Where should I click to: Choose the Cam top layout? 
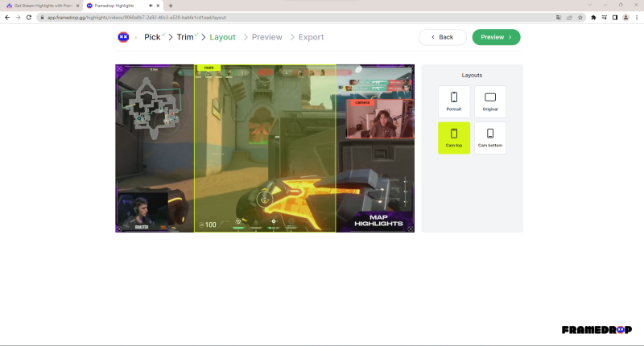coord(454,138)
